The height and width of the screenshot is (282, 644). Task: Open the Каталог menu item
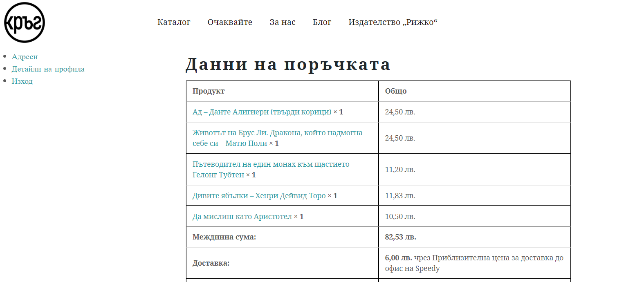coord(174,22)
